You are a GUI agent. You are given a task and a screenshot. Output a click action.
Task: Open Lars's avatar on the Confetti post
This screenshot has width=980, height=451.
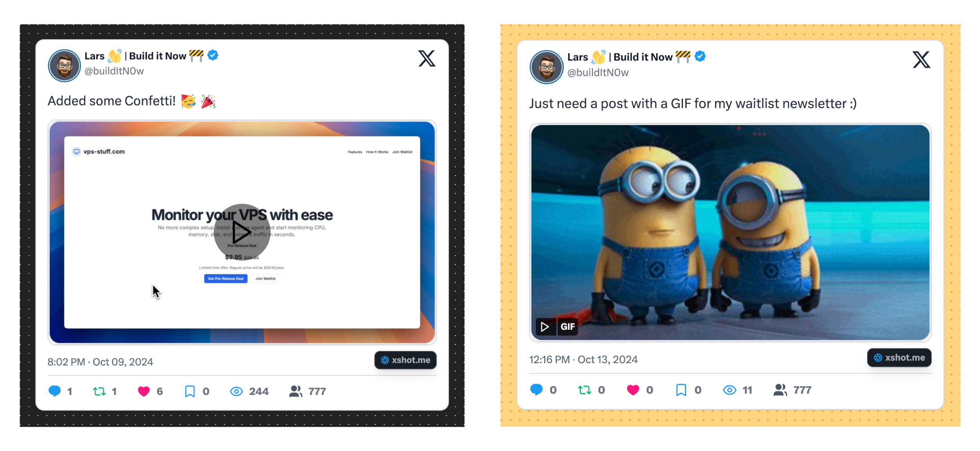pos(64,65)
